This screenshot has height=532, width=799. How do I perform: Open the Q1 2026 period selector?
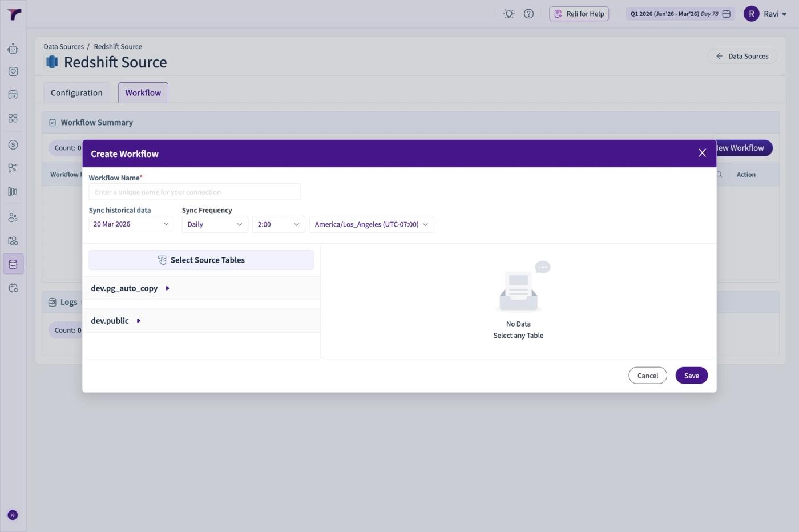coord(680,14)
